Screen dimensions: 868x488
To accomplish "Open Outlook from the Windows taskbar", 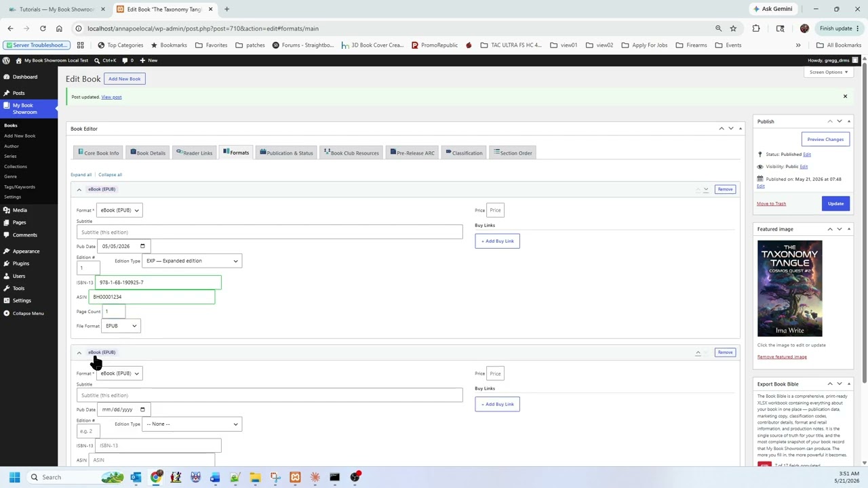I will 136,477.
